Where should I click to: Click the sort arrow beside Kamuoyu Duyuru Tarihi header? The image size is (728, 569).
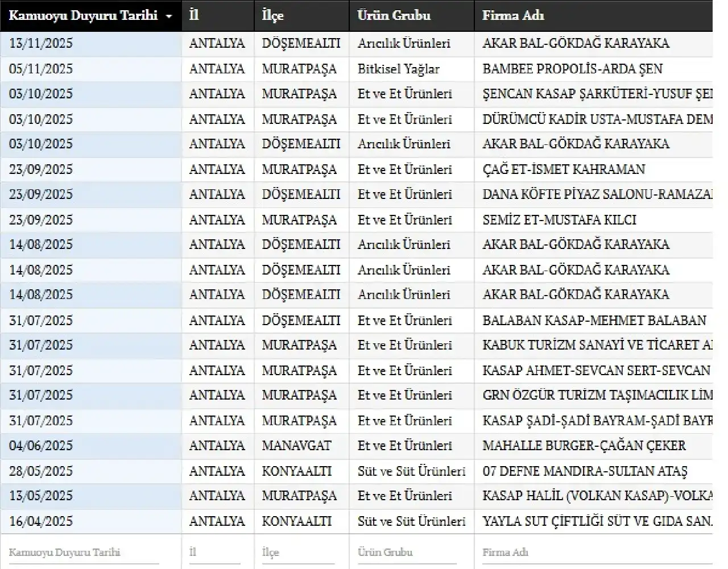[x=169, y=16]
